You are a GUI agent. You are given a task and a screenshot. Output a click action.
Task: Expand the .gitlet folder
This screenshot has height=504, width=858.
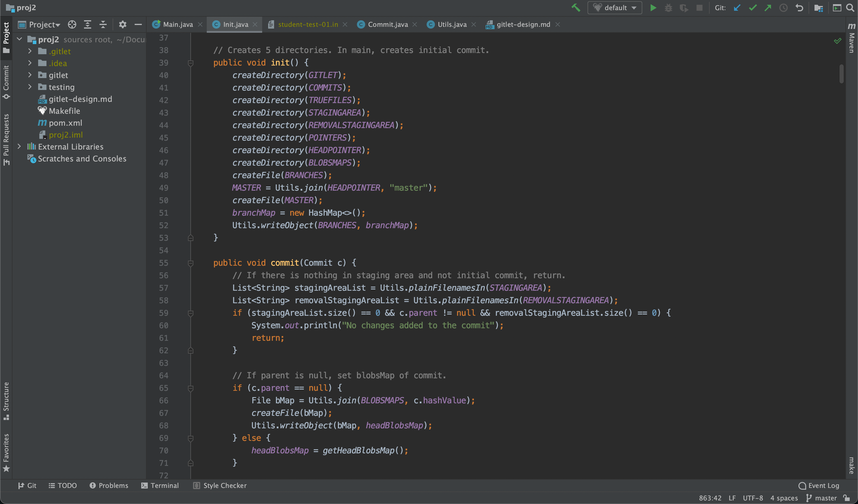[30, 51]
